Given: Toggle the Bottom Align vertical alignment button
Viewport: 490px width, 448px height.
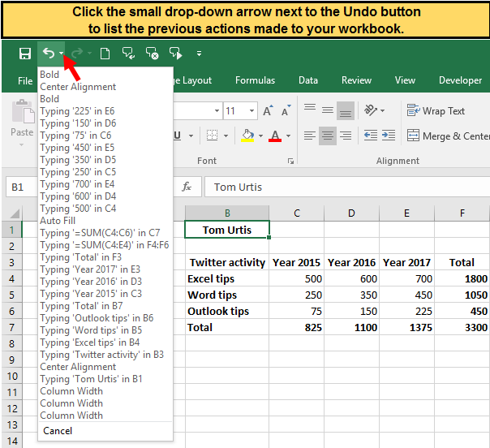Looking at the screenshot, I should tap(346, 110).
